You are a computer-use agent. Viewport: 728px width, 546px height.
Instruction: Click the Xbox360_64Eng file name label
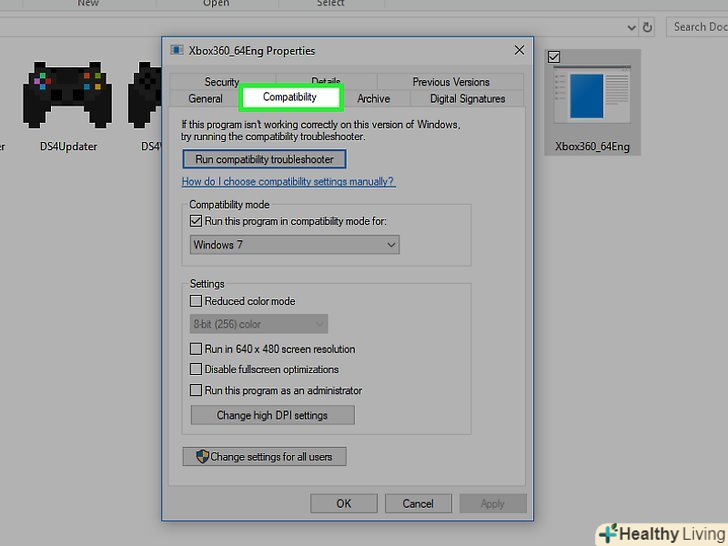tap(592, 147)
